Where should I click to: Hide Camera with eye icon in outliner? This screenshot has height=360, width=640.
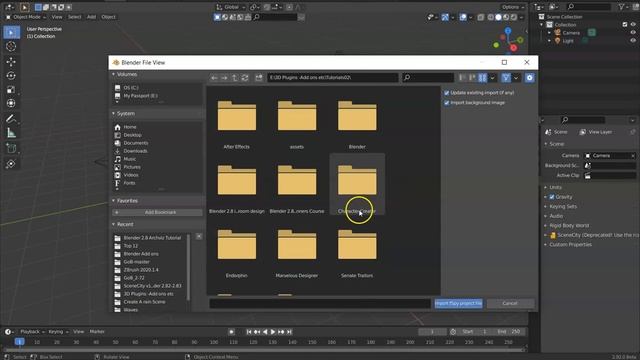pos(633,33)
